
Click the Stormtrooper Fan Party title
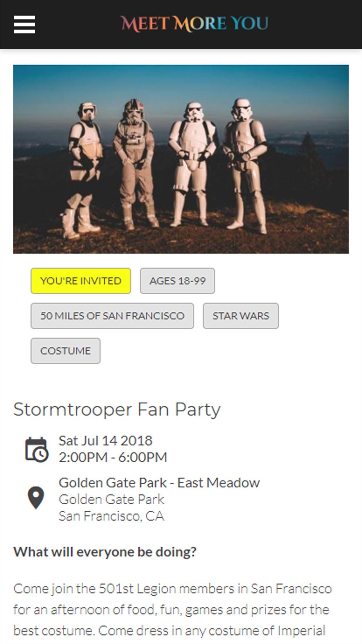tap(117, 409)
